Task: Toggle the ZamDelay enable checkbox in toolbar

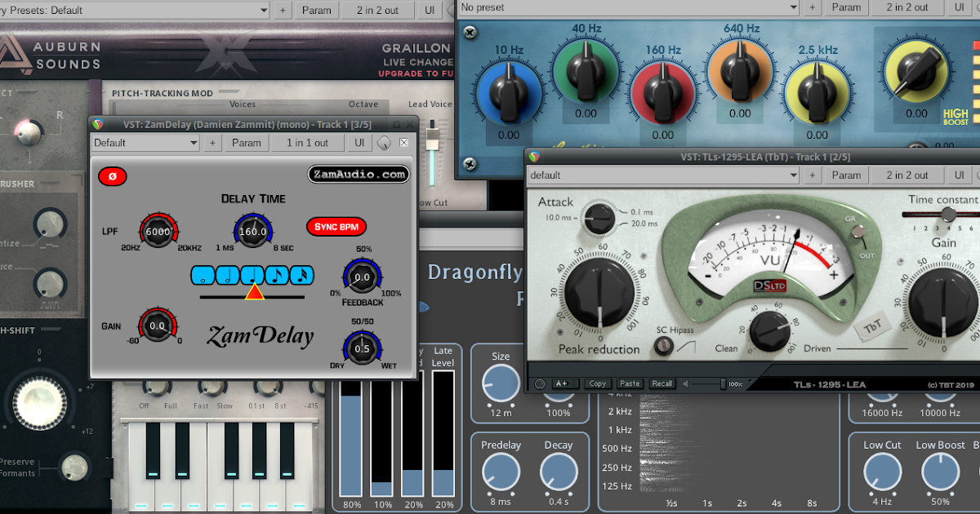Action: point(403,143)
